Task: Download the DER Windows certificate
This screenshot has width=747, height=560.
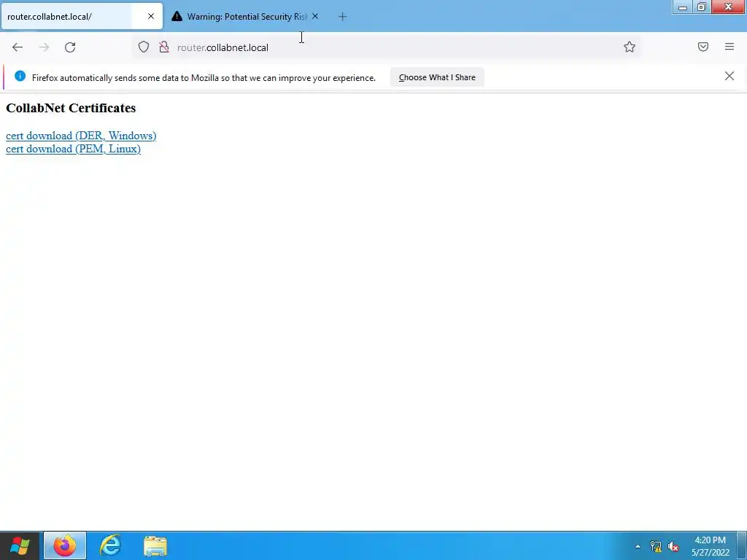Action: tap(81, 136)
